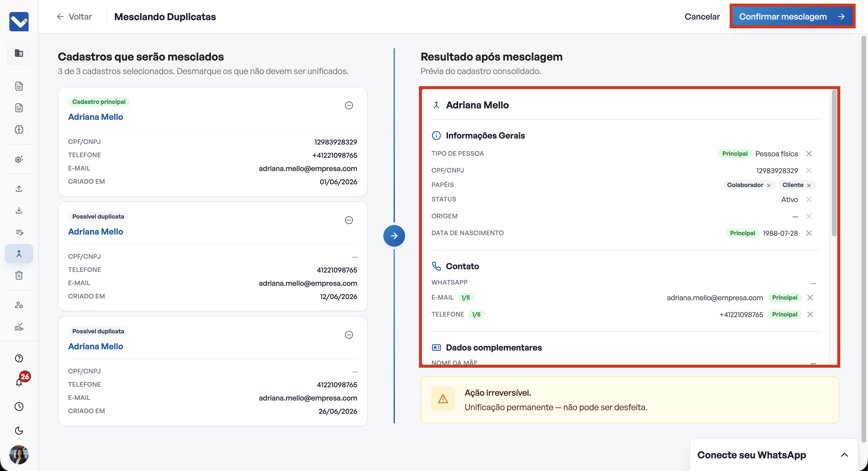Open the document icon just below the building icon
The height and width of the screenshot is (471, 868).
click(x=19, y=86)
